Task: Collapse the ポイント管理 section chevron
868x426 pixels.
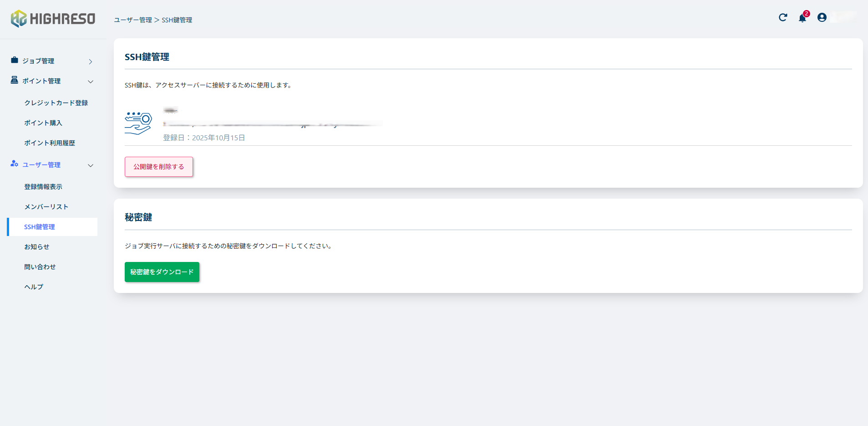Action: (x=91, y=82)
